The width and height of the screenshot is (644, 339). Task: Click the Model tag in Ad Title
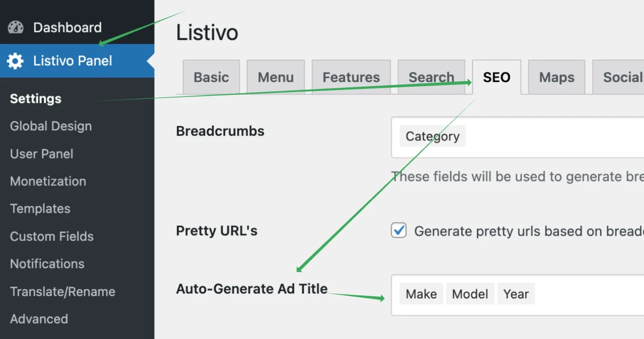tap(470, 294)
